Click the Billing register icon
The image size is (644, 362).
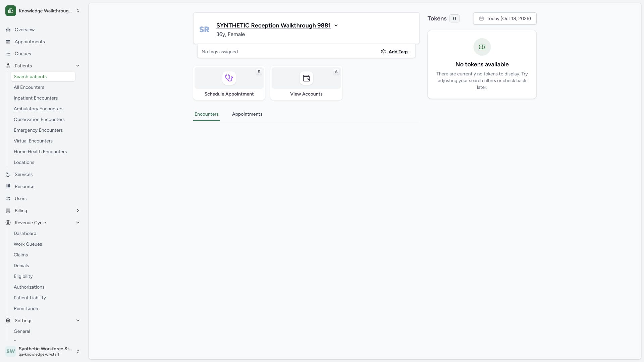click(x=8, y=210)
